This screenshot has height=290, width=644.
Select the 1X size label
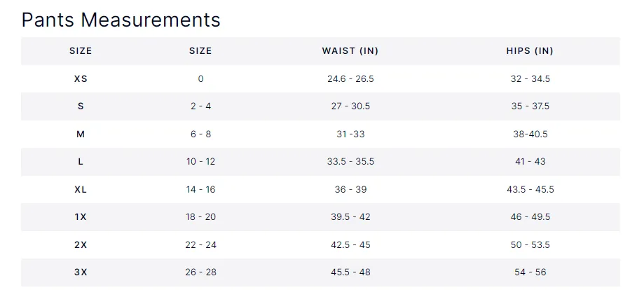coord(81,217)
